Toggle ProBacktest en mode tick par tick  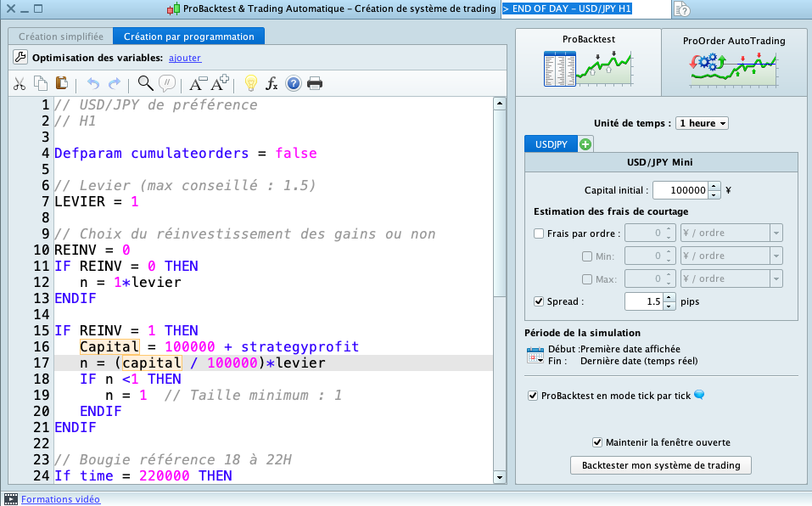point(533,396)
